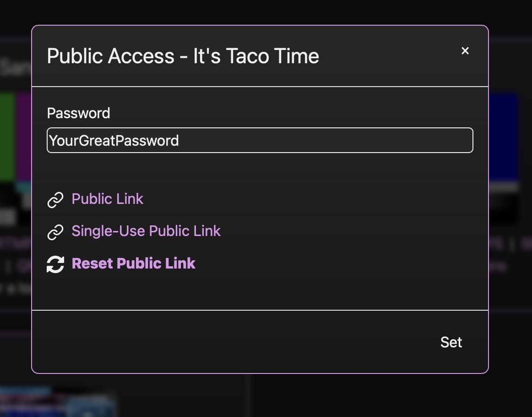The image size is (532, 417).
Task: Click the Reset Public Link text
Action: (x=134, y=263)
